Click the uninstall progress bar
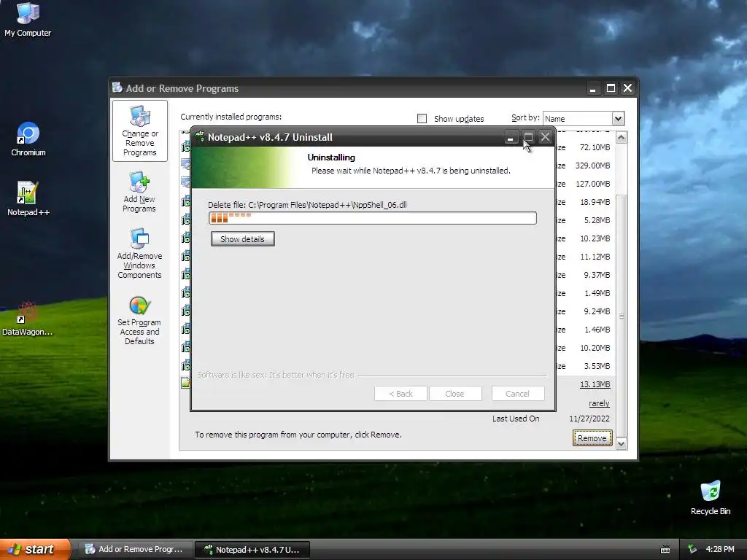 pos(373,218)
